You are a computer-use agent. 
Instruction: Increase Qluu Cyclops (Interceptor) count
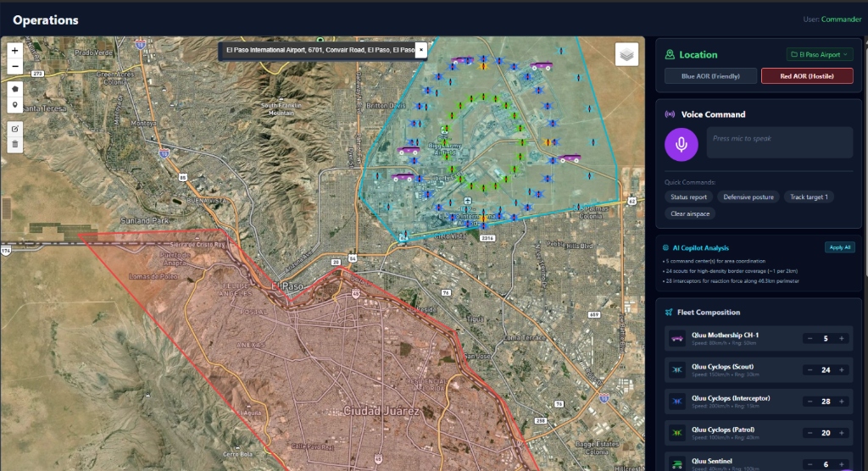click(842, 402)
